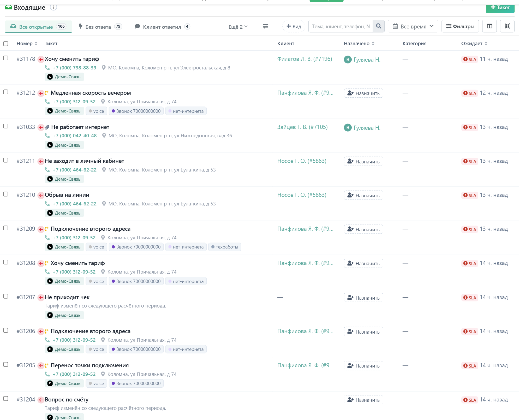Open ticket Не заходит в личный кабинет
This screenshot has height=420, width=519.
pyautogui.click(x=84, y=161)
